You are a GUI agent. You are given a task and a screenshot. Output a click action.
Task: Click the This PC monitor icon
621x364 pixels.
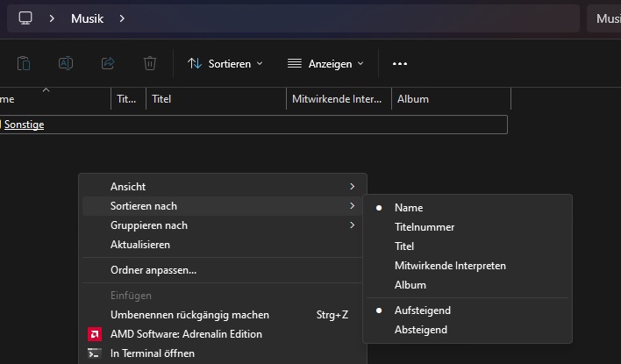tap(25, 18)
